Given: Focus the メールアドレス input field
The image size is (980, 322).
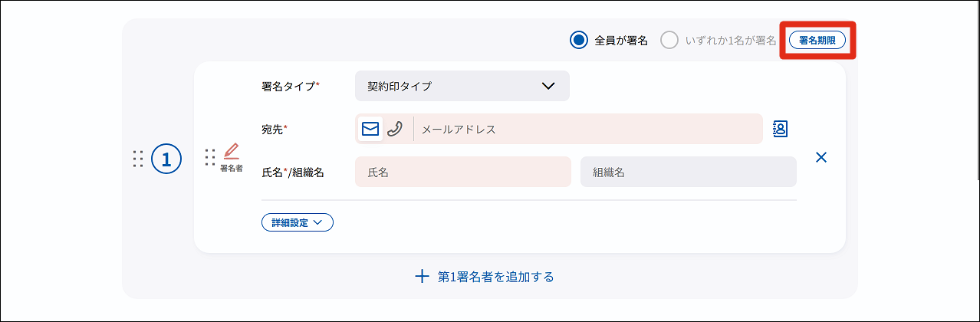Looking at the screenshot, I should click(587, 130).
